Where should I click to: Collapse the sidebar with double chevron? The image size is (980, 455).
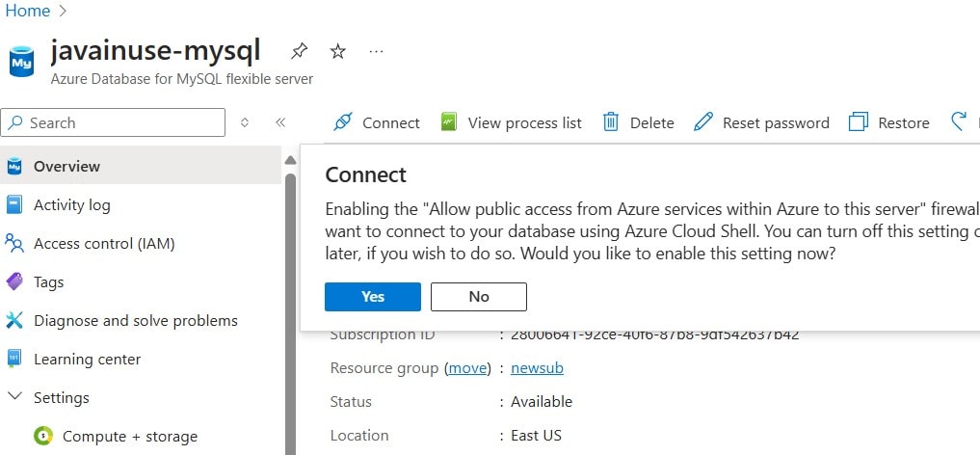[x=280, y=122]
